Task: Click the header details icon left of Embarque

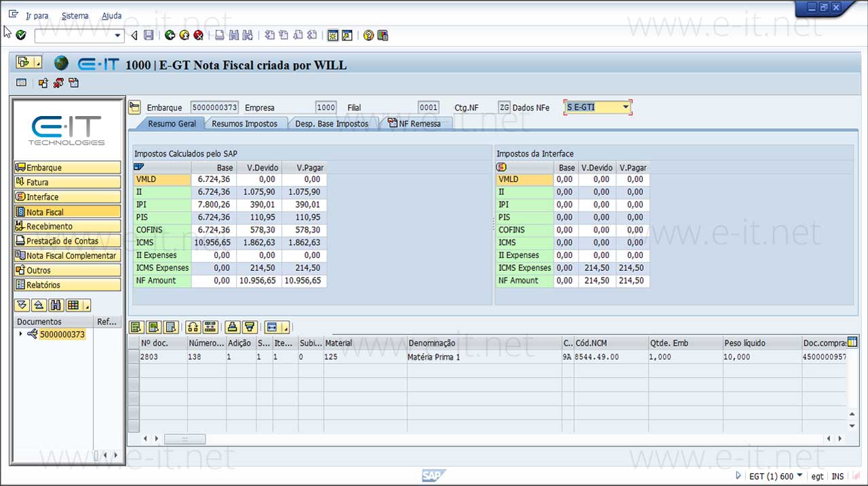Action: 135,107
